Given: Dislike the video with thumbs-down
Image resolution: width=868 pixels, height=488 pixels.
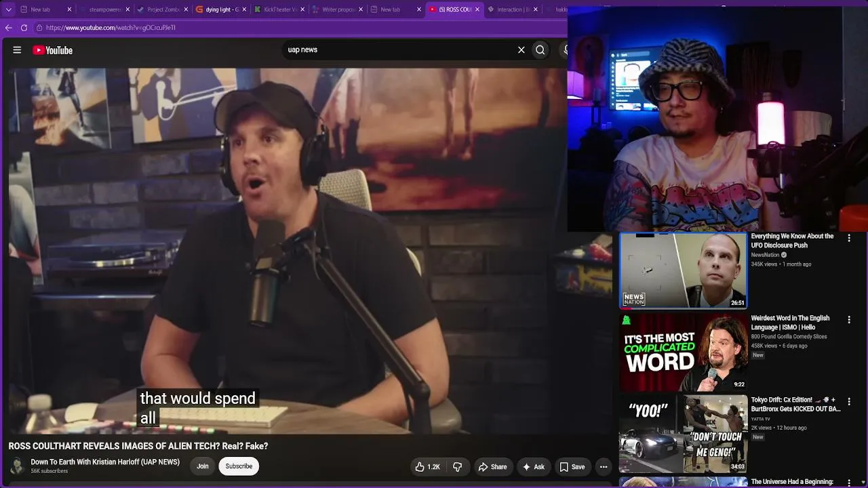Looking at the screenshot, I should coord(458,466).
